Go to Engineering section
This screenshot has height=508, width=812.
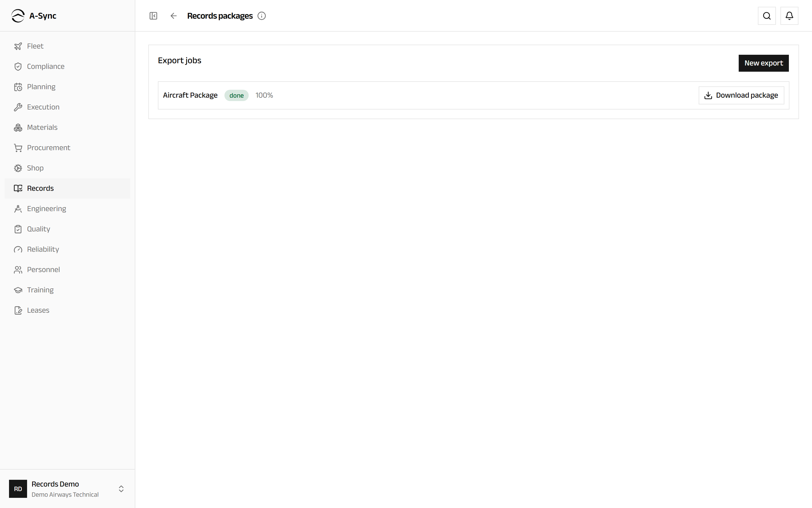coord(67,209)
